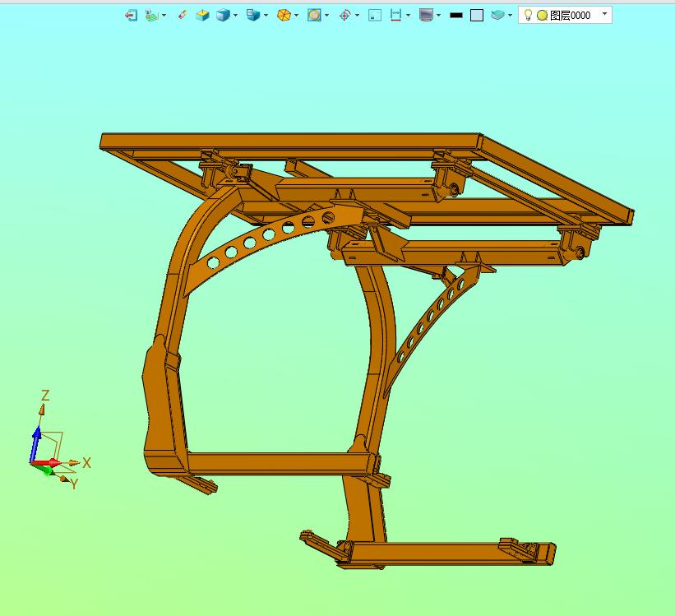The image size is (675, 616).
Task: Select the eraser tool icon
Action: click(x=183, y=15)
